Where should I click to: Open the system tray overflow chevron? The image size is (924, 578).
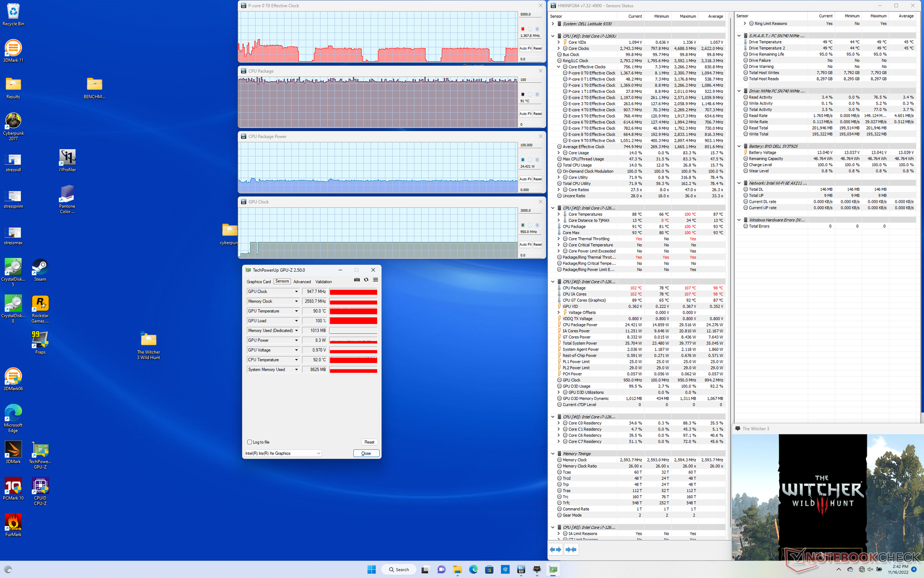[839, 569]
